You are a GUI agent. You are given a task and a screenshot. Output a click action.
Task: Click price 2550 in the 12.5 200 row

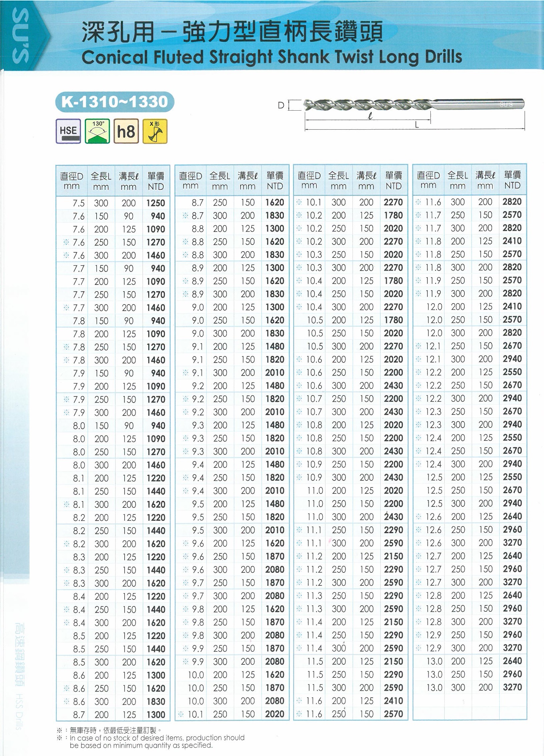[512, 477]
